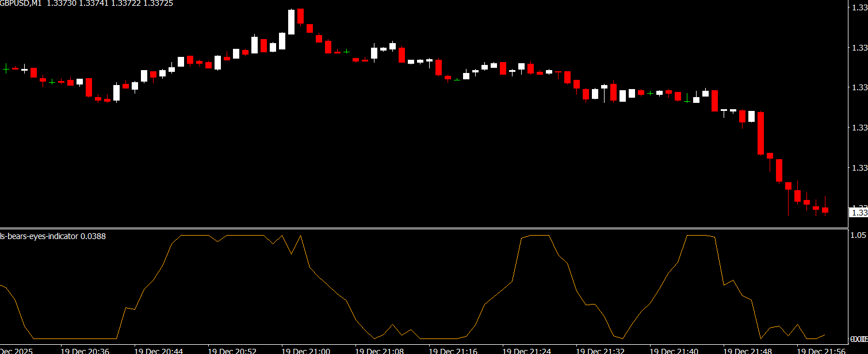Click the 19 Dec 21:16 time label
The image size is (868, 354).
[x=453, y=350]
